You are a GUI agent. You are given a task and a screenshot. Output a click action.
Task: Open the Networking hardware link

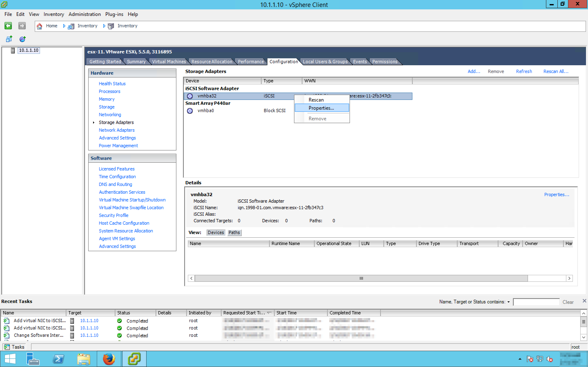(x=110, y=115)
